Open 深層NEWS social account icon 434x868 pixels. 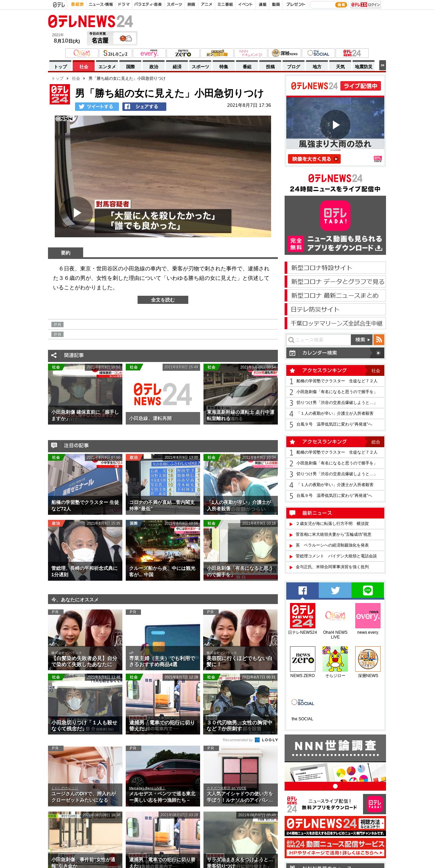click(368, 659)
